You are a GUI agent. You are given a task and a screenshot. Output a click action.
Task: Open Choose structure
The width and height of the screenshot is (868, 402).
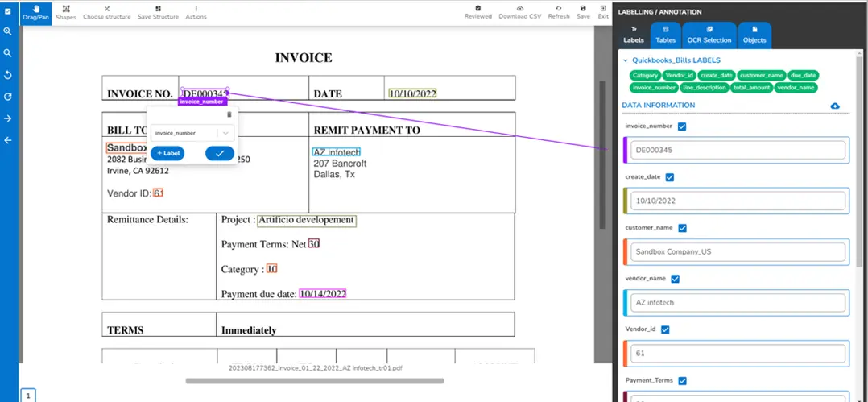pos(107,12)
